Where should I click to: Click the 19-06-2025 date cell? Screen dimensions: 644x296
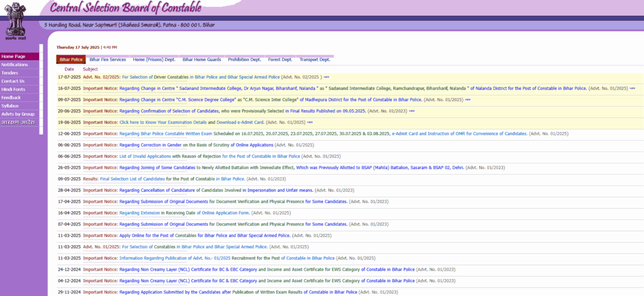click(70, 123)
